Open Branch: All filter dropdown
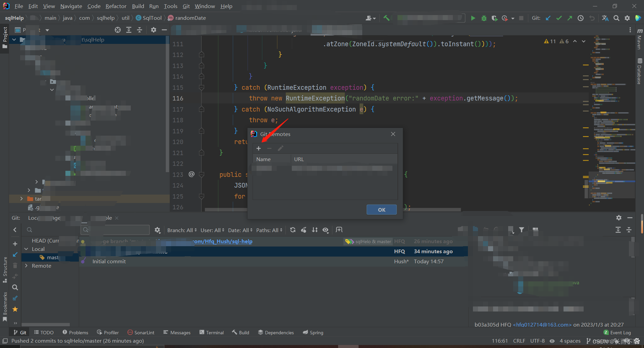The image size is (644, 348). click(182, 230)
